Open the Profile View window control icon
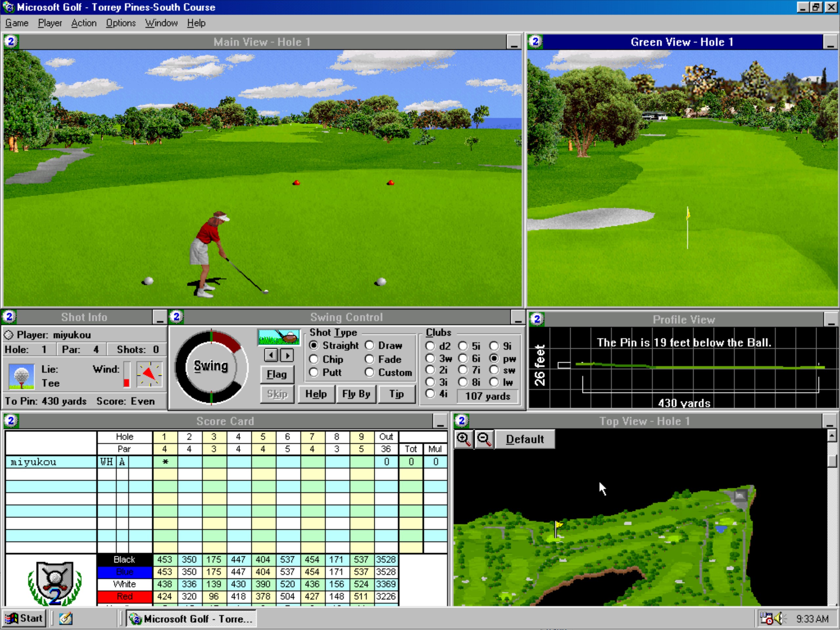This screenshot has height=630, width=840. coord(537,319)
